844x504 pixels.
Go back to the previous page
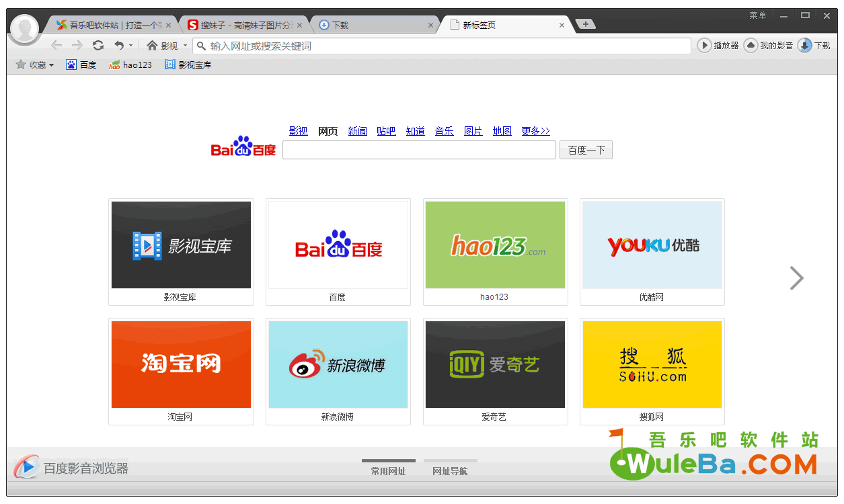[x=56, y=45]
